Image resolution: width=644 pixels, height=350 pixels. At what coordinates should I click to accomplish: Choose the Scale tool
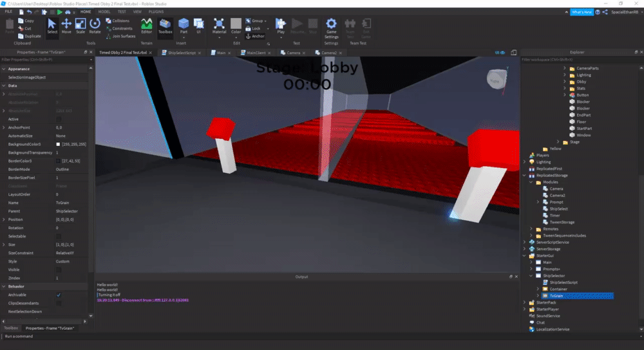pos(80,26)
